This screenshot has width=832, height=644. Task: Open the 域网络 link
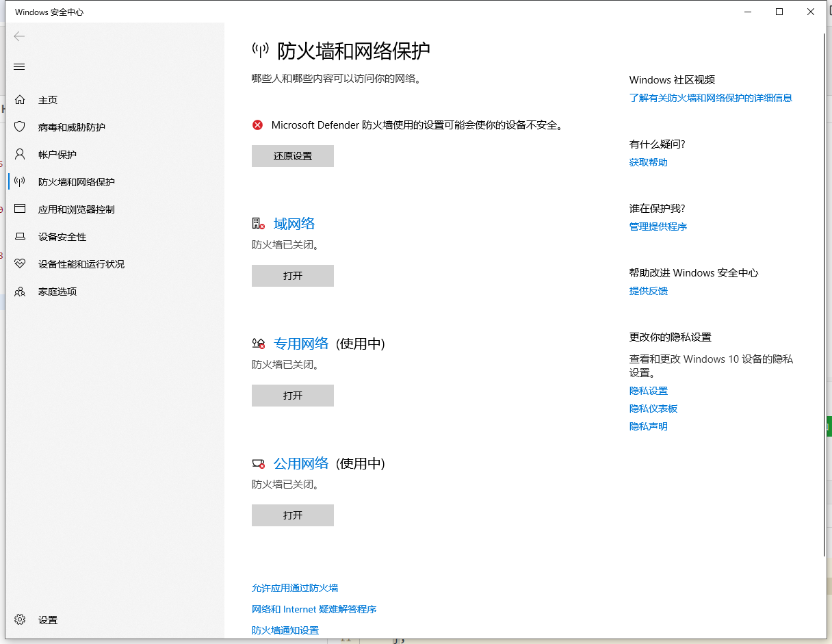pos(294,224)
